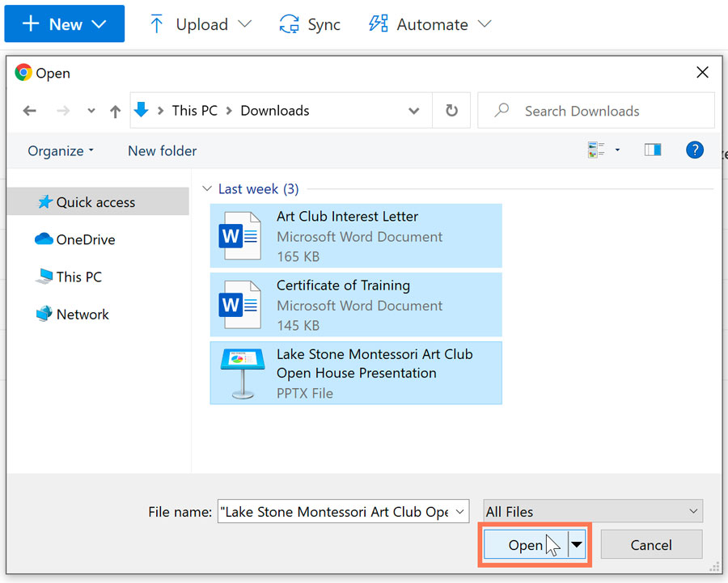Click the Automate flow icon
Screen dimensions: 728x583
pos(378,24)
